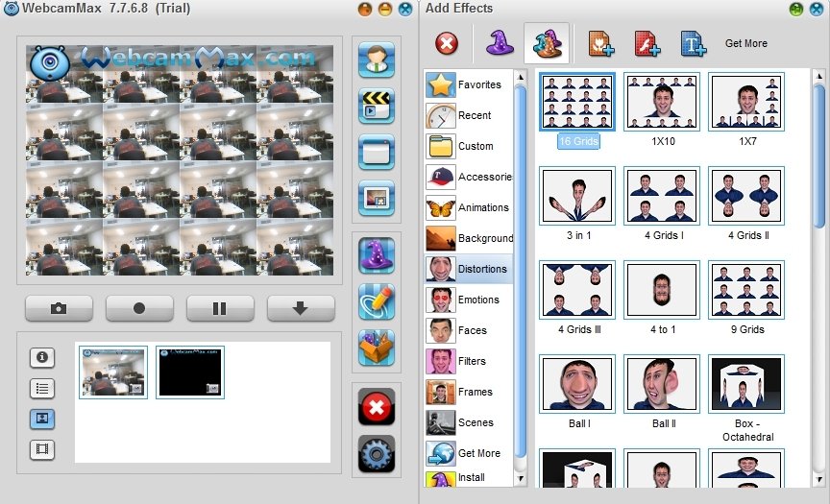Add picture effect icon
Viewport: 830px width, 504px height.
tap(601, 43)
